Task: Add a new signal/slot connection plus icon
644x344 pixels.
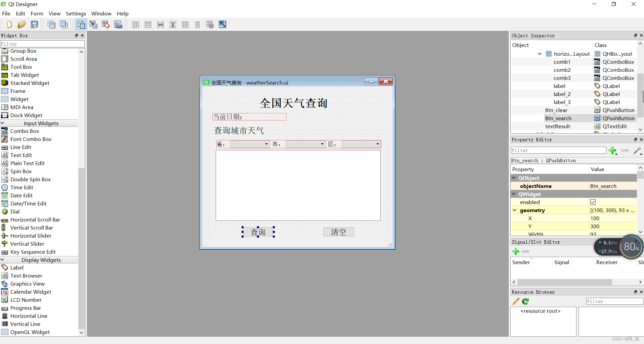Action: pyautogui.click(x=516, y=251)
